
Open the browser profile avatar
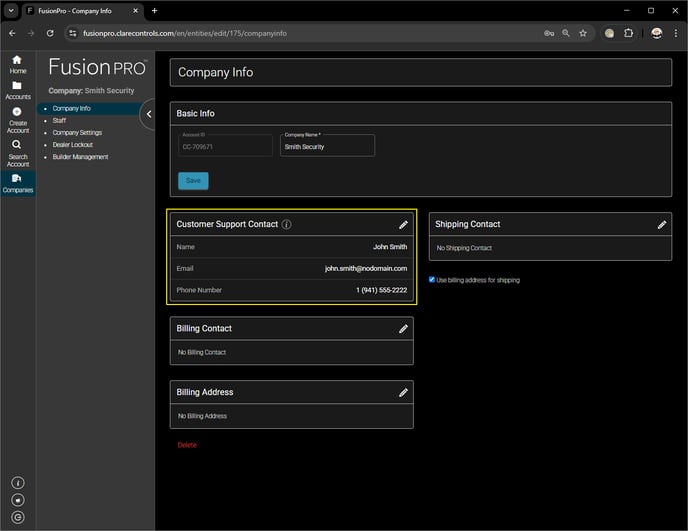(656, 33)
